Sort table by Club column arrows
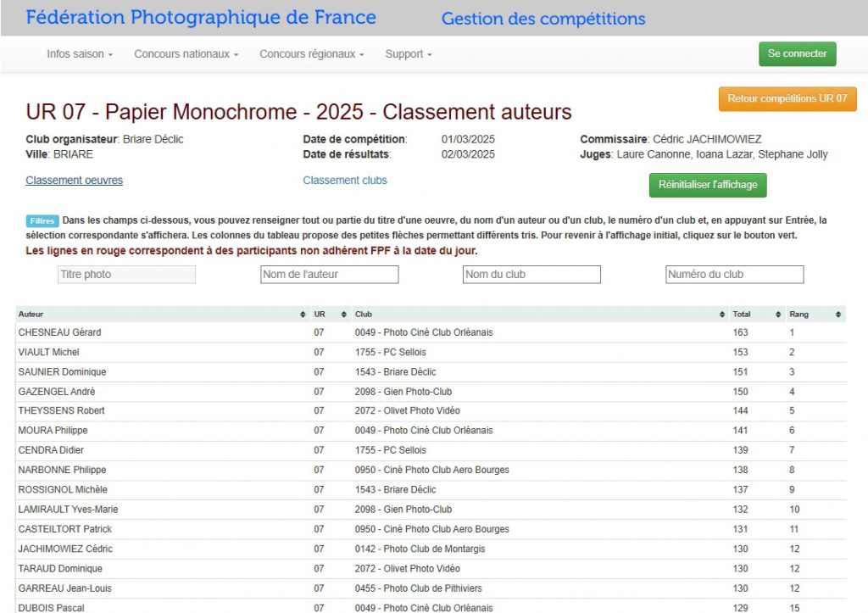Screen dimensions: 868x613 coord(720,315)
